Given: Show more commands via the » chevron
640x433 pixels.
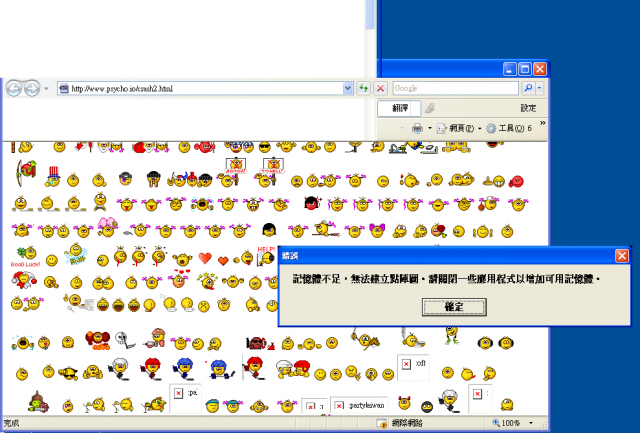Looking at the screenshot, I should (542, 123).
